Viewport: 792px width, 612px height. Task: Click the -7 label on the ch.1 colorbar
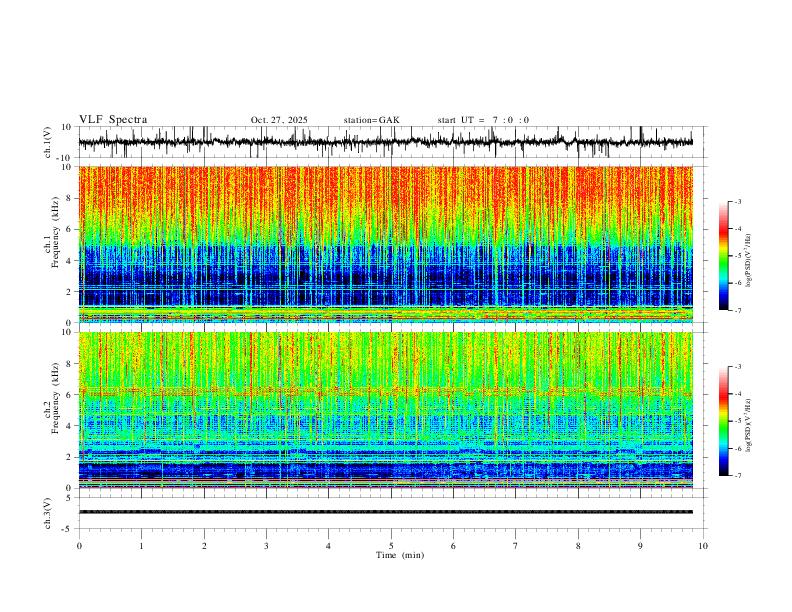coord(738,311)
